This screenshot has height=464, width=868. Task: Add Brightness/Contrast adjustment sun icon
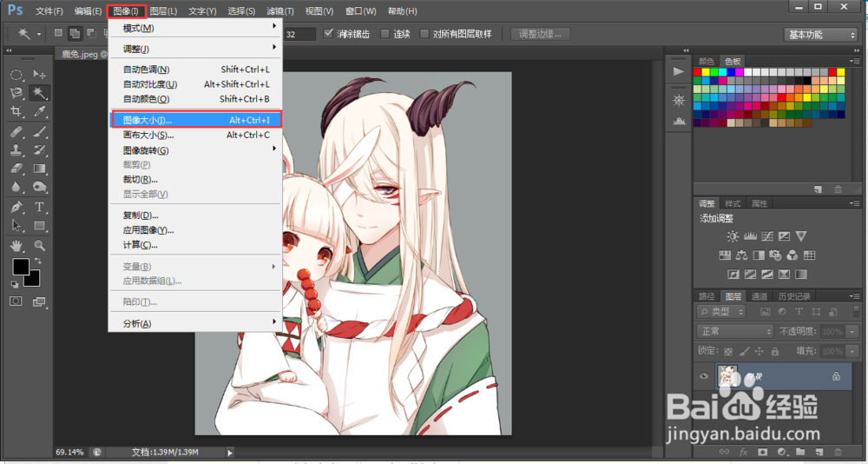click(733, 236)
